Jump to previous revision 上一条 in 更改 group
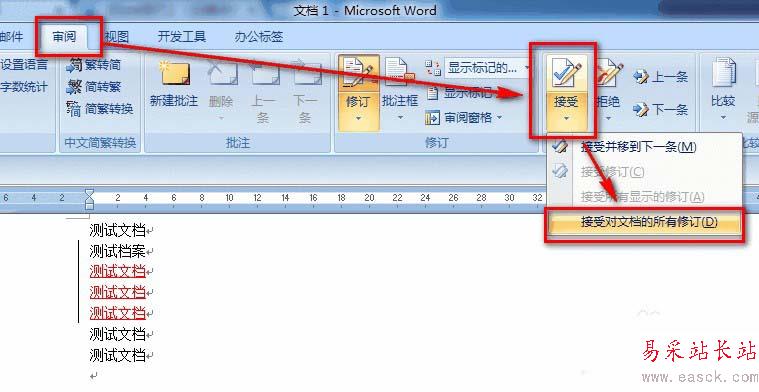This screenshot has height=392, width=759. point(660,76)
